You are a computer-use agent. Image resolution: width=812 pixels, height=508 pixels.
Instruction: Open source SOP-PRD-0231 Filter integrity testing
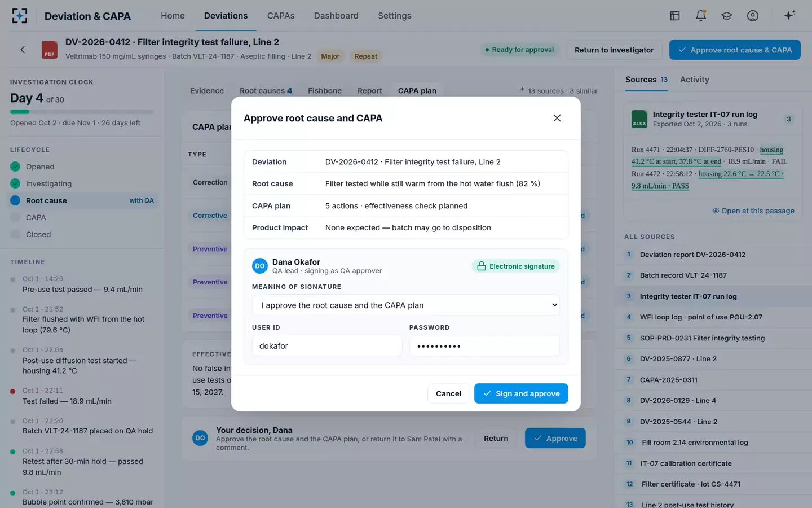[713, 338]
